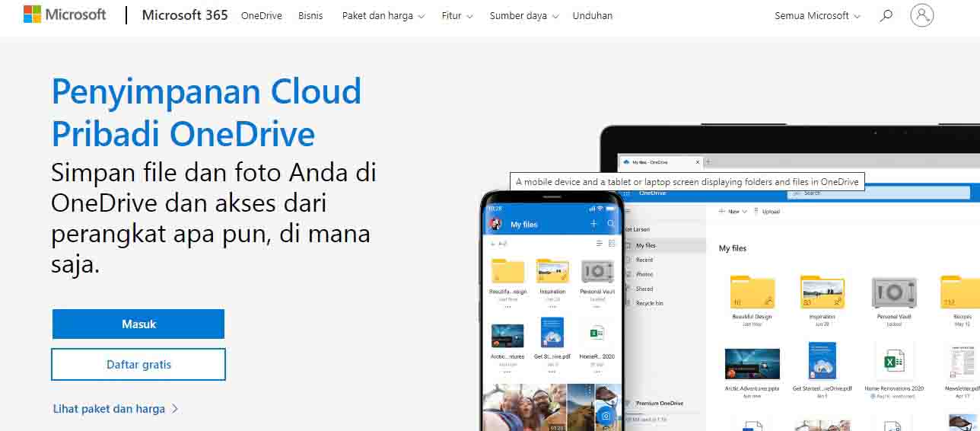Click the Masuk button
The height and width of the screenshot is (431, 980).
(138, 324)
